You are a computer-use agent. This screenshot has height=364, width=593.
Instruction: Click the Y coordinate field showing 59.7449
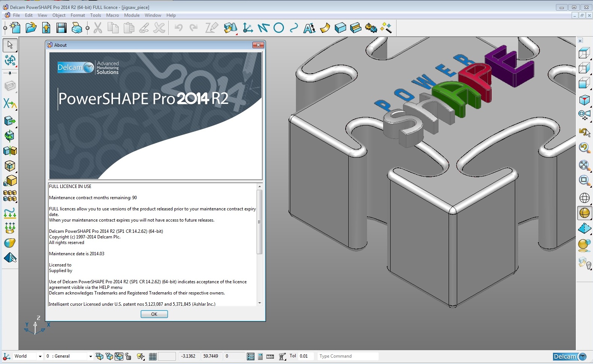point(212,356)
